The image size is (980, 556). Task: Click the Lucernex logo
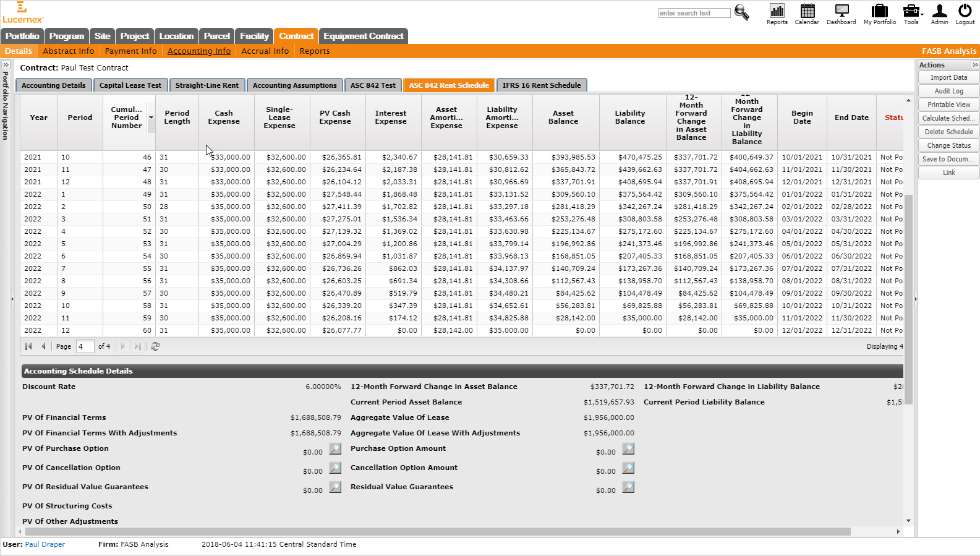tap(22, 12)
